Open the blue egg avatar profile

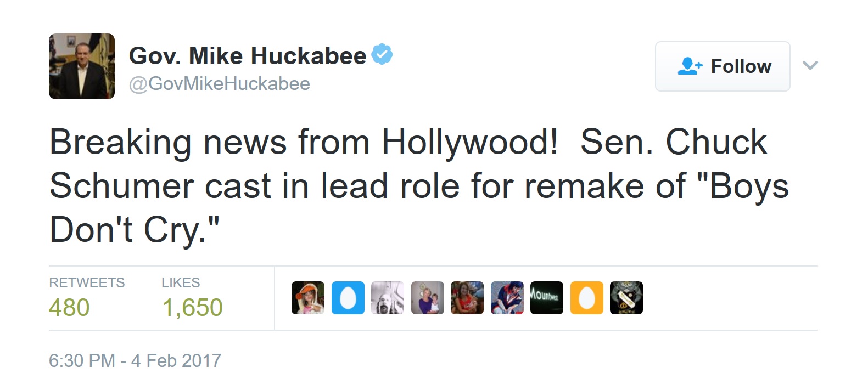tap(348, 298)
